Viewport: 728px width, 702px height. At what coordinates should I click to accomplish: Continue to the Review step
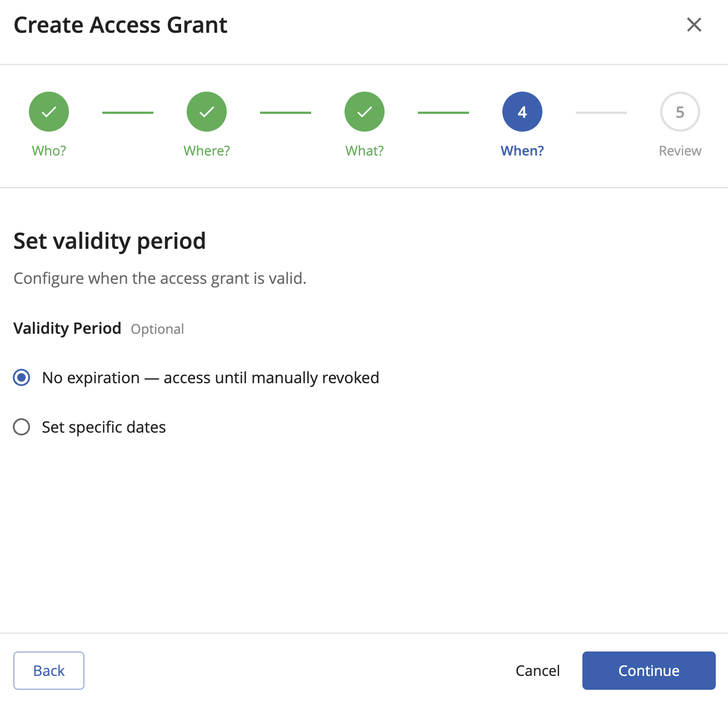[649, 670]
